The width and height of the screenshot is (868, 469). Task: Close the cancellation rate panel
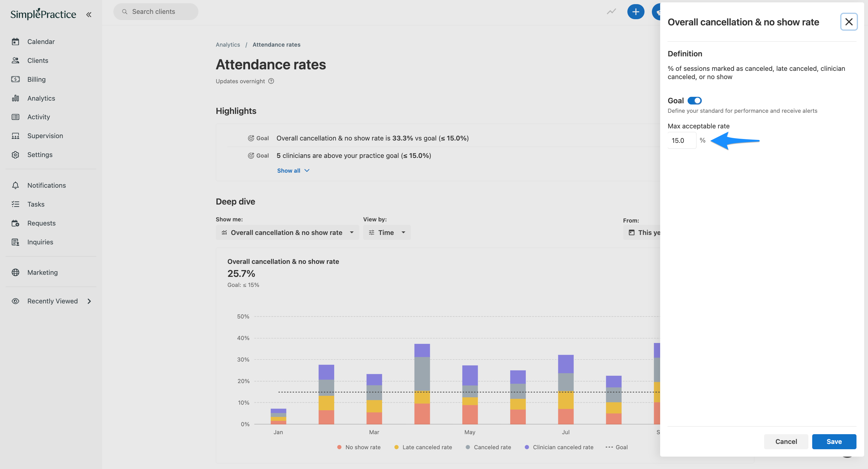849,22
